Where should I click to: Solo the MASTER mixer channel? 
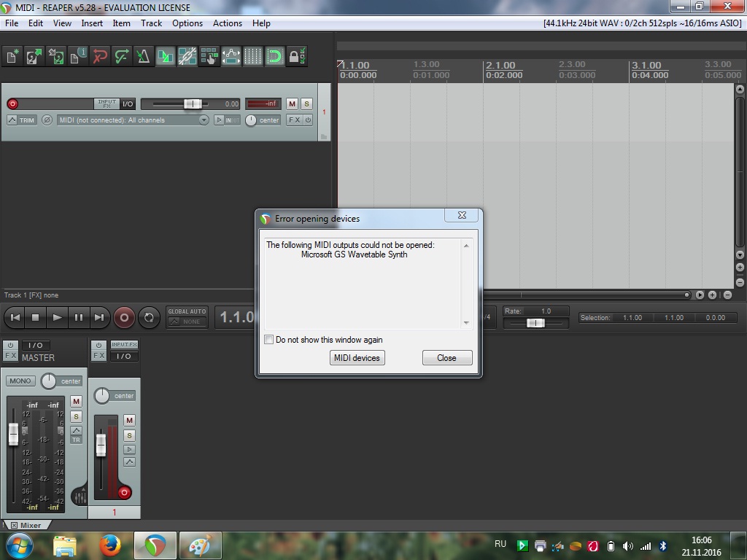pyautogui.click(x=76, y=416)
